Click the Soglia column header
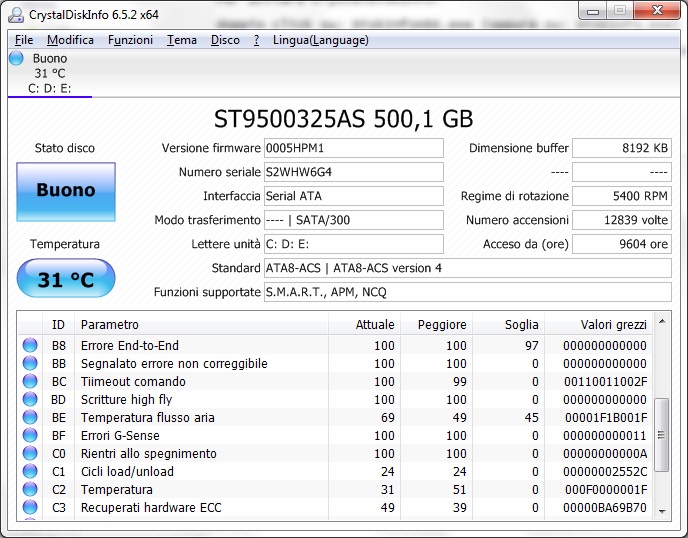Screen dimensions: 688x538 coord(509,325)
